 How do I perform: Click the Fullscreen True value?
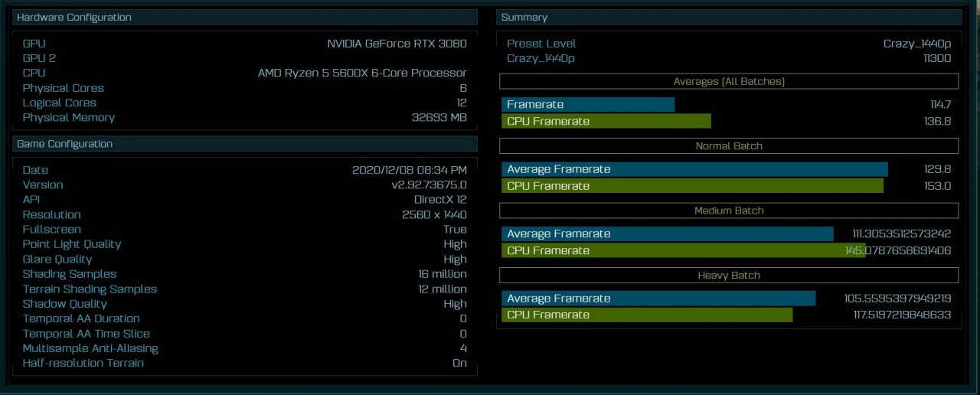(455, 230)
